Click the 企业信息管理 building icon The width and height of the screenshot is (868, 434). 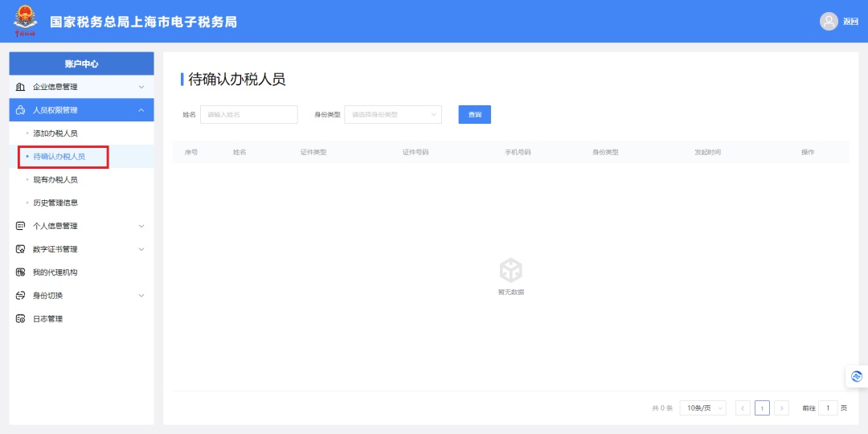tap(20, 87)
